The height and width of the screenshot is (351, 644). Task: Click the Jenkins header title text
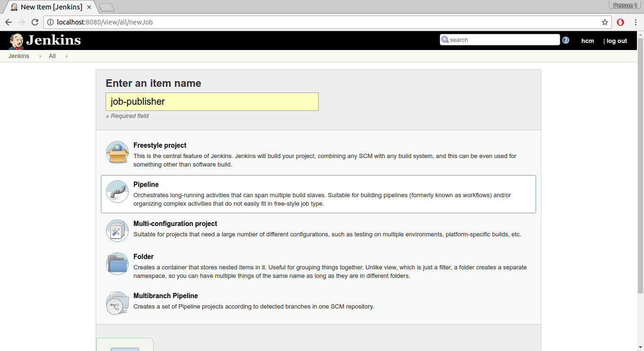point(54,41)
